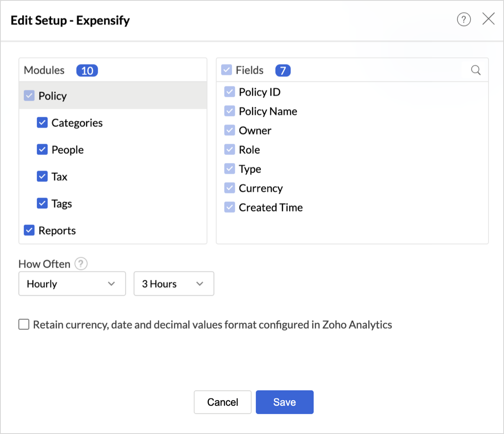Close the Edit Setup dialog

point(489,19)
